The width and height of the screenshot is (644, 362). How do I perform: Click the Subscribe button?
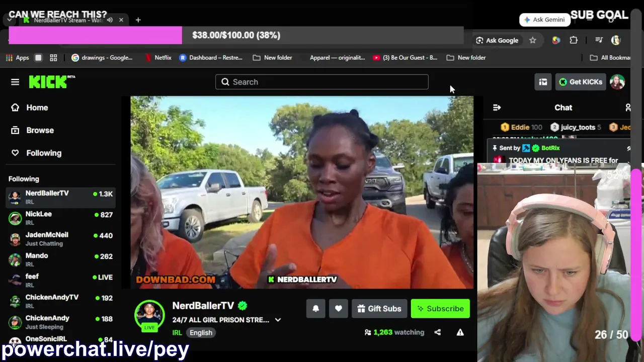(x=440, y=309)
